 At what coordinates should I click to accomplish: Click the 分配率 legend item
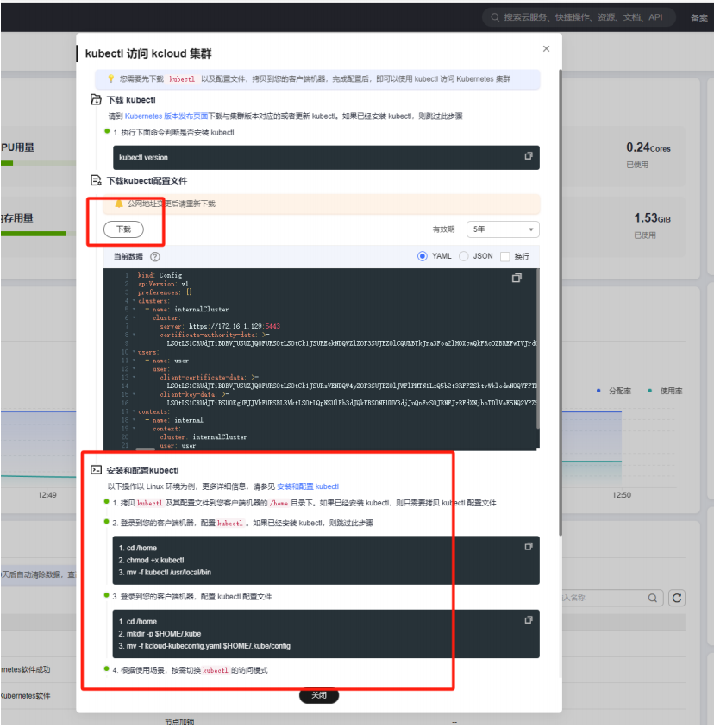614,391
